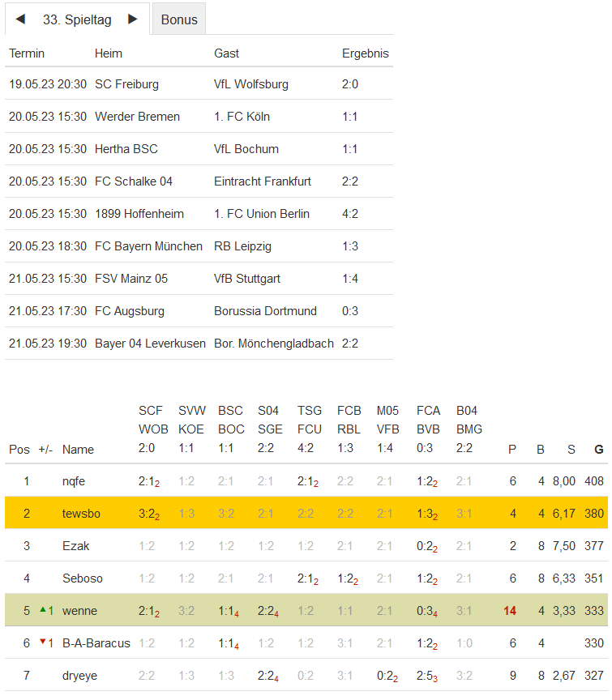
Task: Click wenne's red 14 points value
Action: coord(510,611)
